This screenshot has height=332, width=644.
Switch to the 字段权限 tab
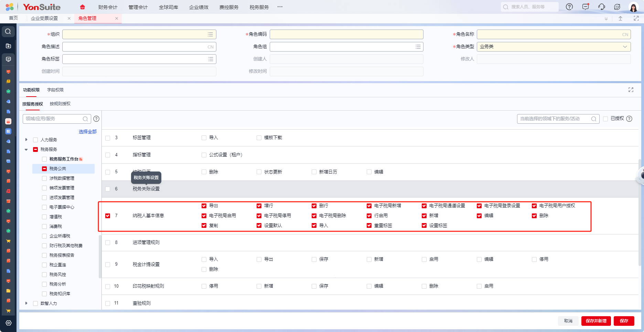(55, 90)
